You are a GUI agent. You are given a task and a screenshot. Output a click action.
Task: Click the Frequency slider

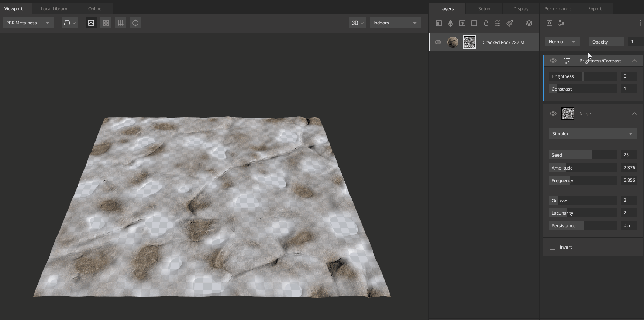coord(583,180)
